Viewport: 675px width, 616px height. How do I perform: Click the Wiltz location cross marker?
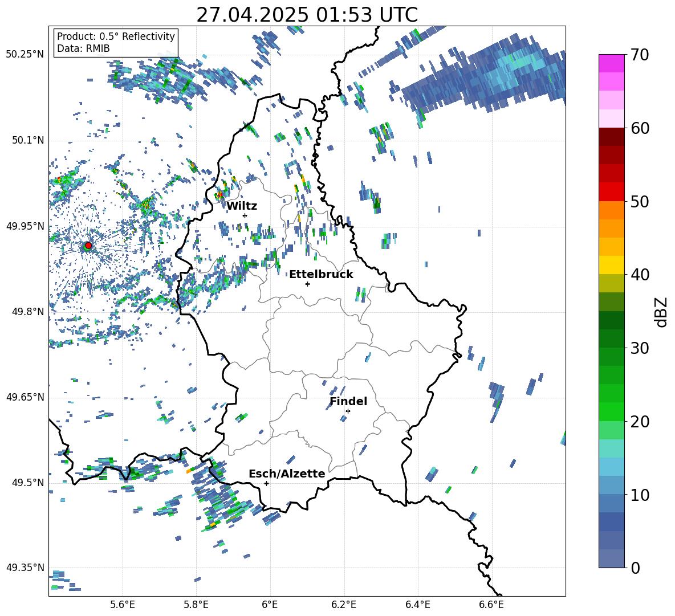coord(245,215)
